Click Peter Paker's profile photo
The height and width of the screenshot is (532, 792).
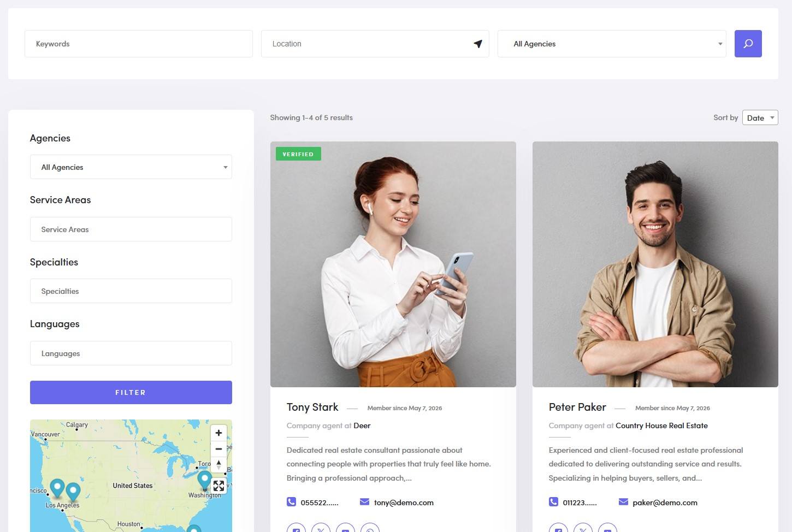(655, 264)
